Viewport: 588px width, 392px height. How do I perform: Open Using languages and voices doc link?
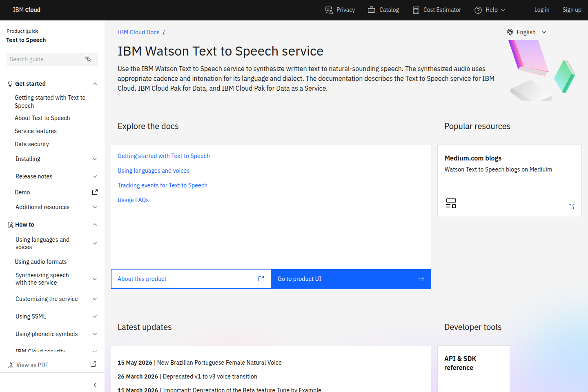click(154, 171)
